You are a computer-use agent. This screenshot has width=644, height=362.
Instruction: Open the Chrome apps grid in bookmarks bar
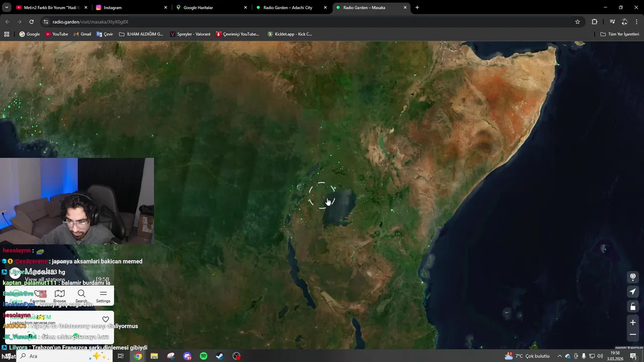7,34
